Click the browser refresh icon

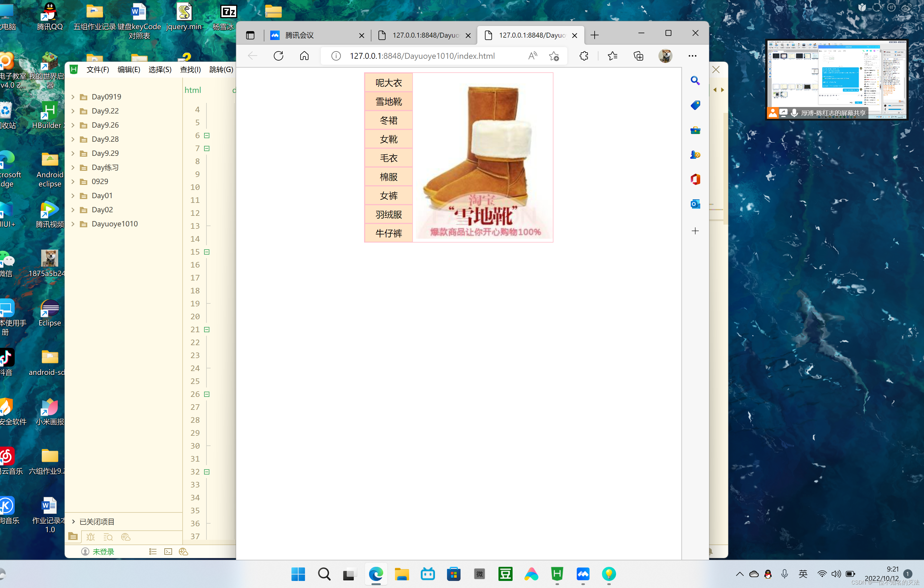click(278, 56)
